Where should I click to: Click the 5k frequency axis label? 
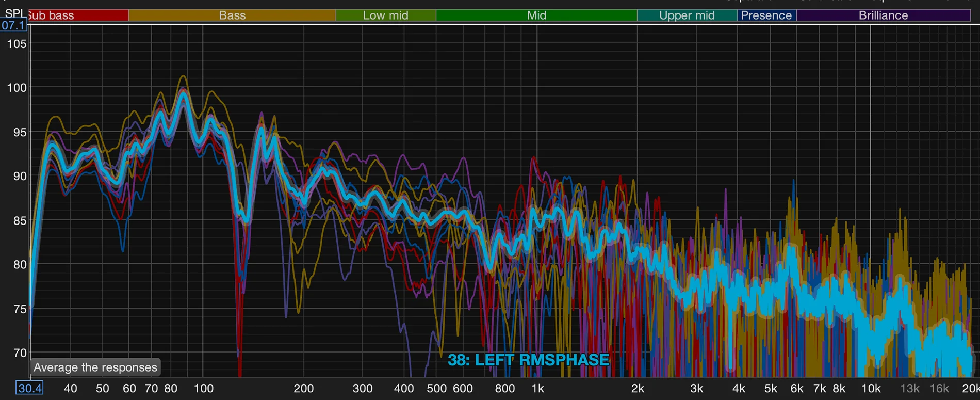pos(771,388)
